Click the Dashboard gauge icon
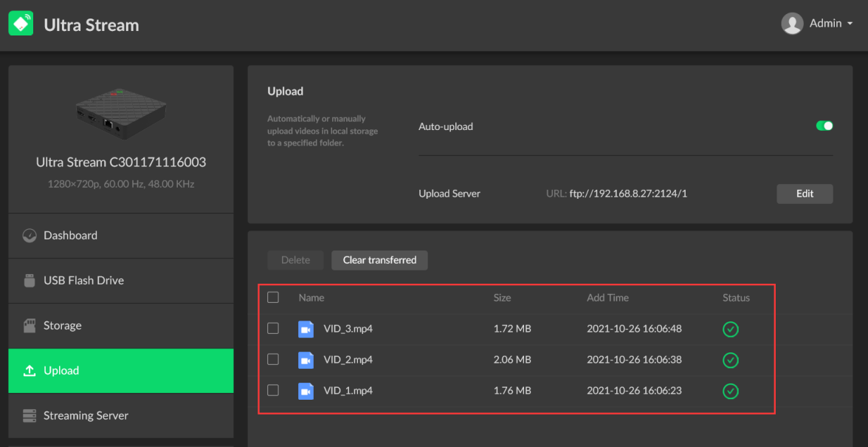This screenshot has width=868, height=447. click(30, 236)
